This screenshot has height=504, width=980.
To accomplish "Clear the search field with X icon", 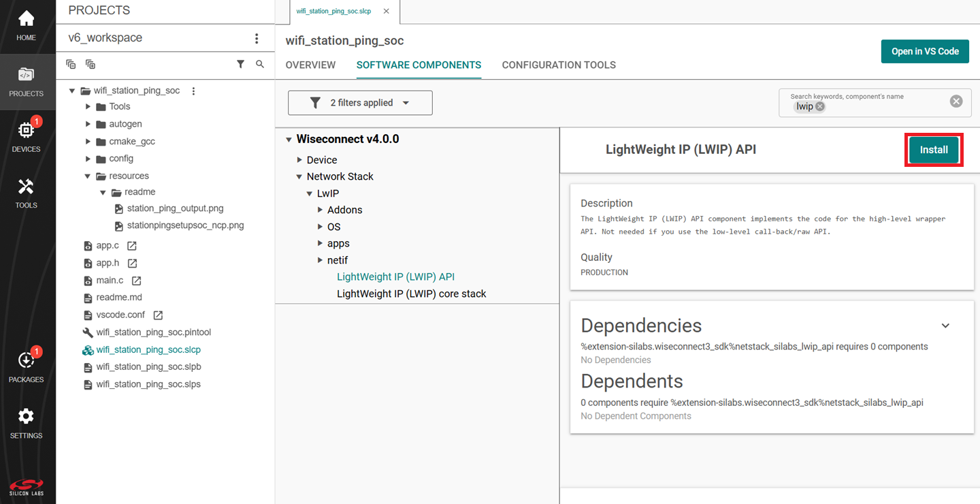I will coord(956,101).
